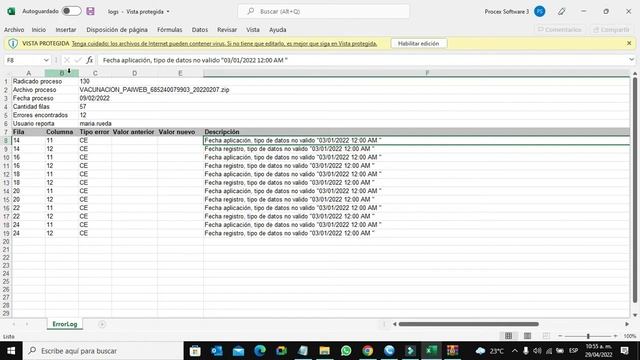Image resolution: width=640 pixels, height=360 pixels.
Task: Click the zoom out minus button
Action: 560,336
